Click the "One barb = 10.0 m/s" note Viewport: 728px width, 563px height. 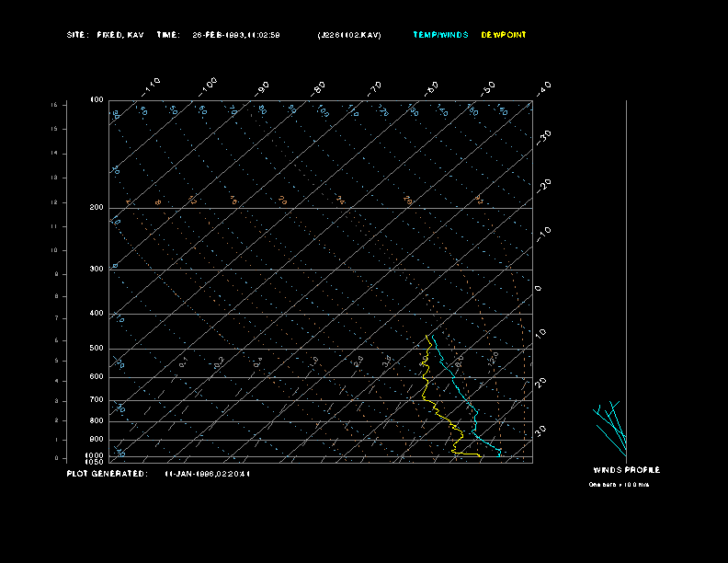(x=619, y=485)
